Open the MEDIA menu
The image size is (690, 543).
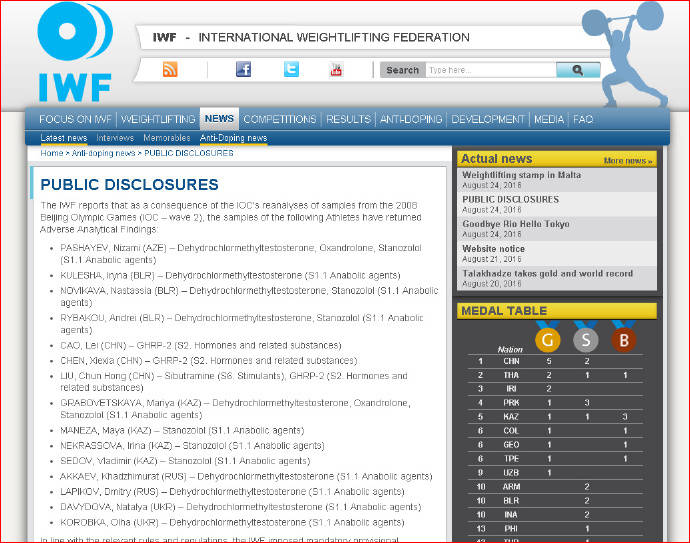click(x=549, y=119)
